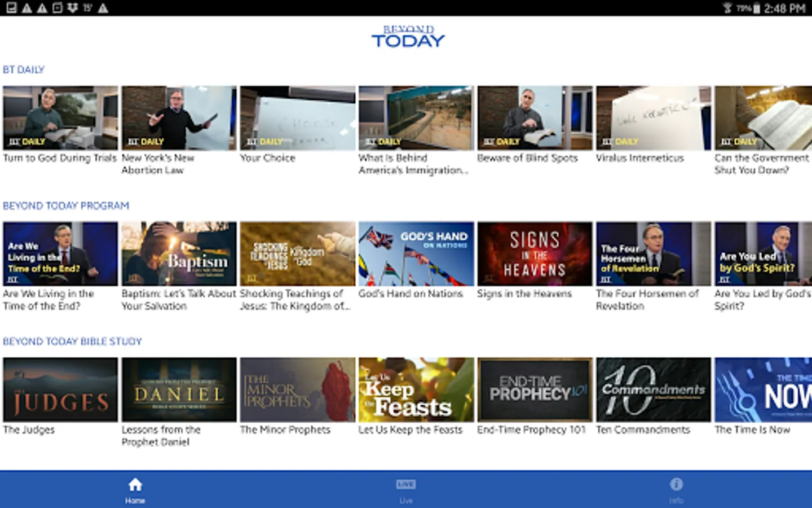Select 'Lessons from the Prophet Daniel' title
The image size is (812, 508).
(x=161, y=436)
